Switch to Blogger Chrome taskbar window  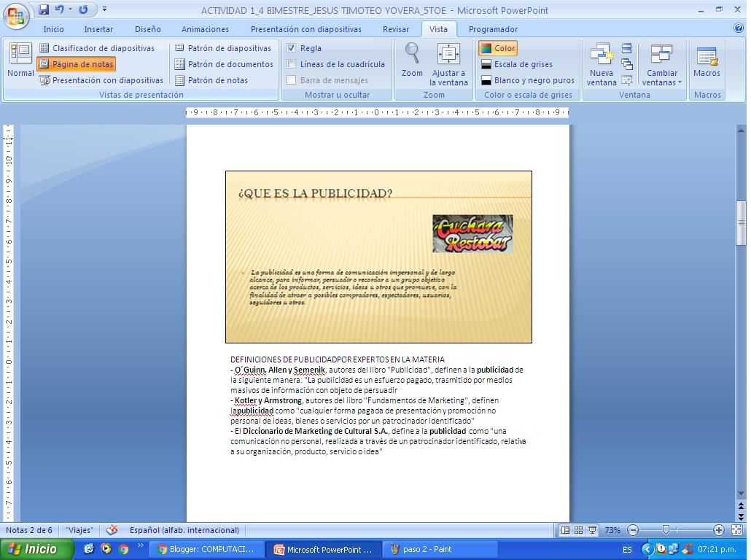click(x=206, y=550)
